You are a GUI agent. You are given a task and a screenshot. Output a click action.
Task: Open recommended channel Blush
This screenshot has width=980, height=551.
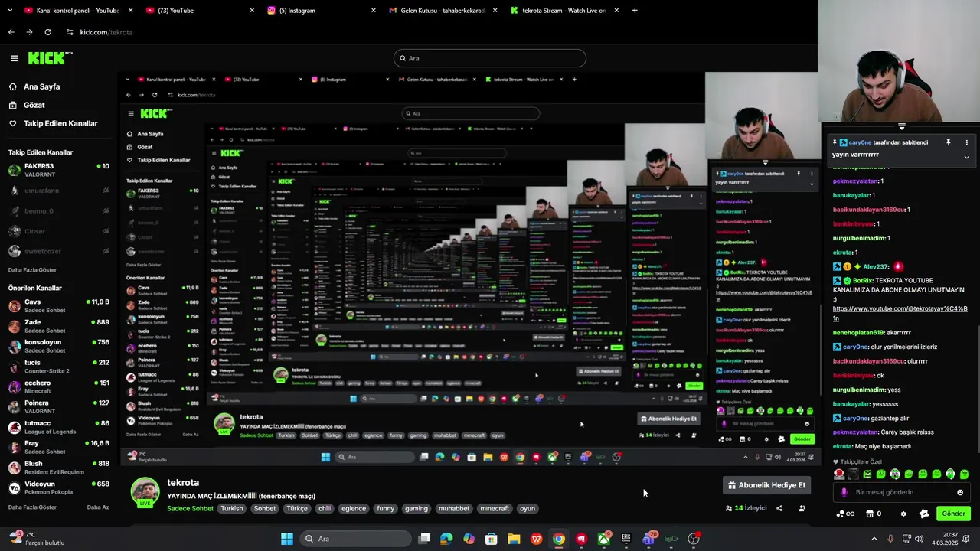pos(58,467)
